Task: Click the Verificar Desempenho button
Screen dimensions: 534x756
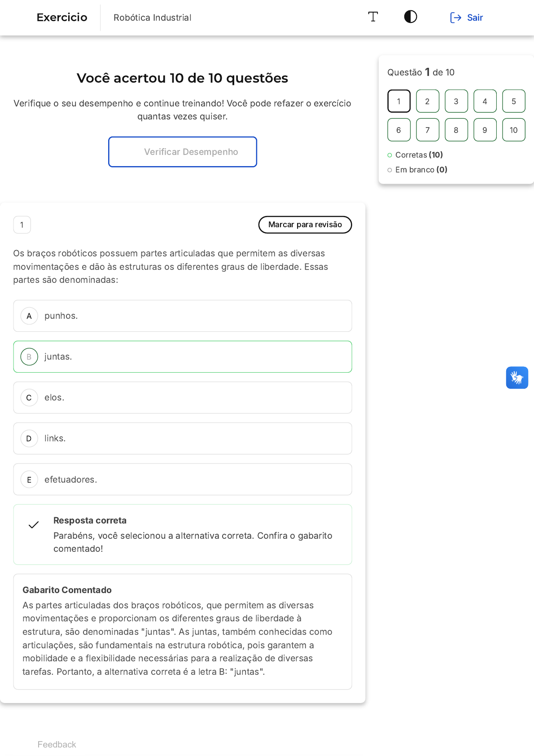Action: pyautogui.click(x=183, y=152)
